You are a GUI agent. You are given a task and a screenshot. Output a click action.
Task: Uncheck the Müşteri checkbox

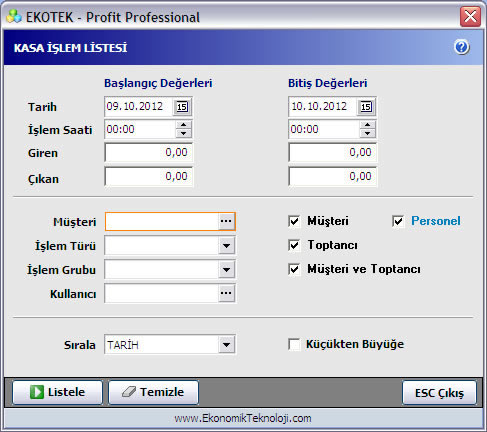point(294,221)
